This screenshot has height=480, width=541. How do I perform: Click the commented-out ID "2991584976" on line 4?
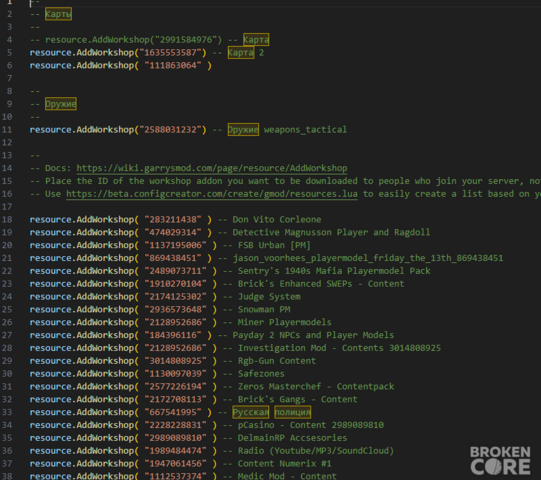tap(186, 40)
